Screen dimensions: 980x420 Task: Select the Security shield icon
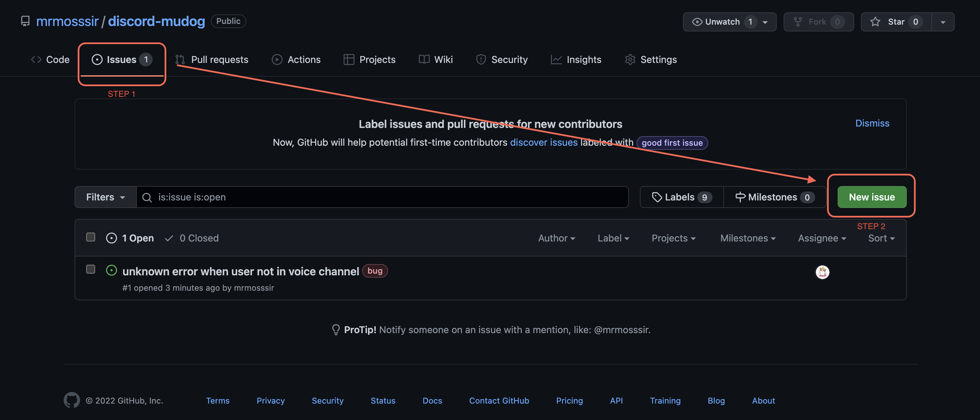pyautogui.click(x=481, y=59)
